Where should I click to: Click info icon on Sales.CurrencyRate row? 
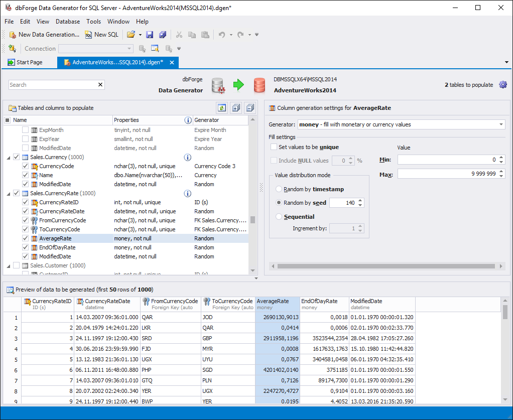tap(188, 193)
